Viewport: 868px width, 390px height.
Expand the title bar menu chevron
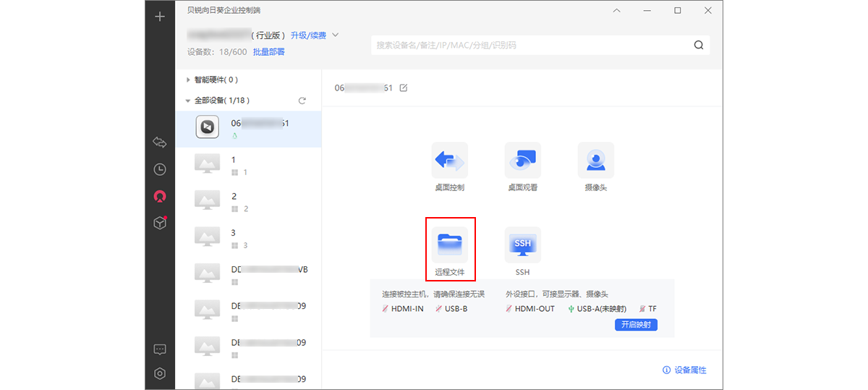[616, 10]
